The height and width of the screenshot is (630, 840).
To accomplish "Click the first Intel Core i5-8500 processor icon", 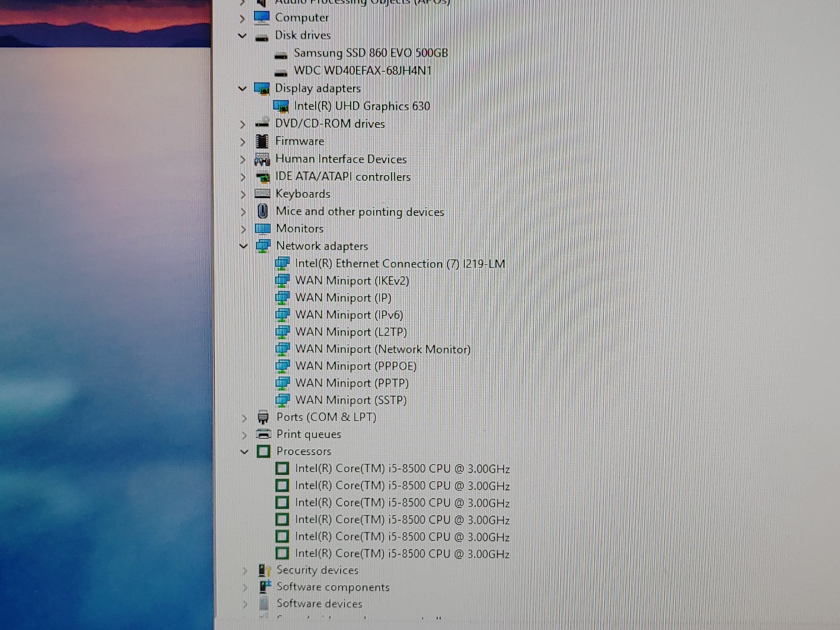I will tap(282, 468).
